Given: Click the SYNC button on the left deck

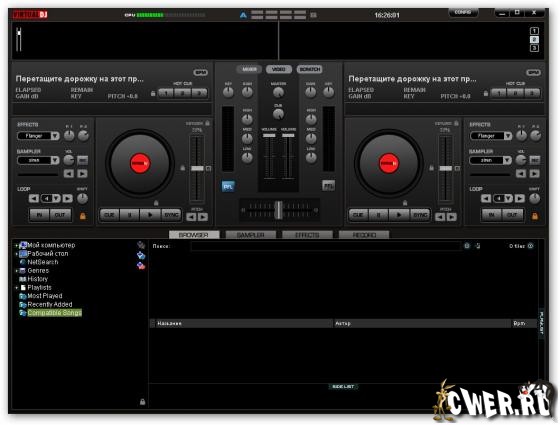Looking at the screenshot, I should (x=171, y=215).
